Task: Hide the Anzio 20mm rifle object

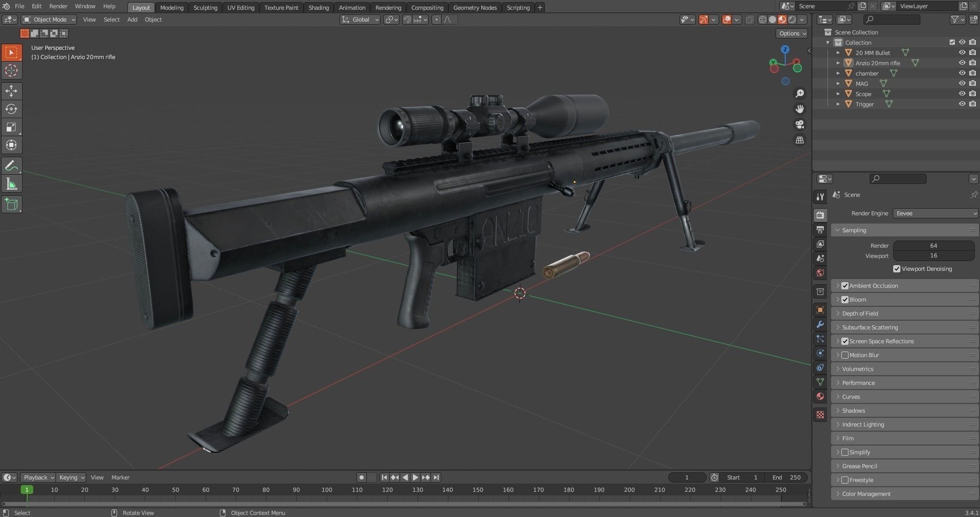Action: (962, 63)
